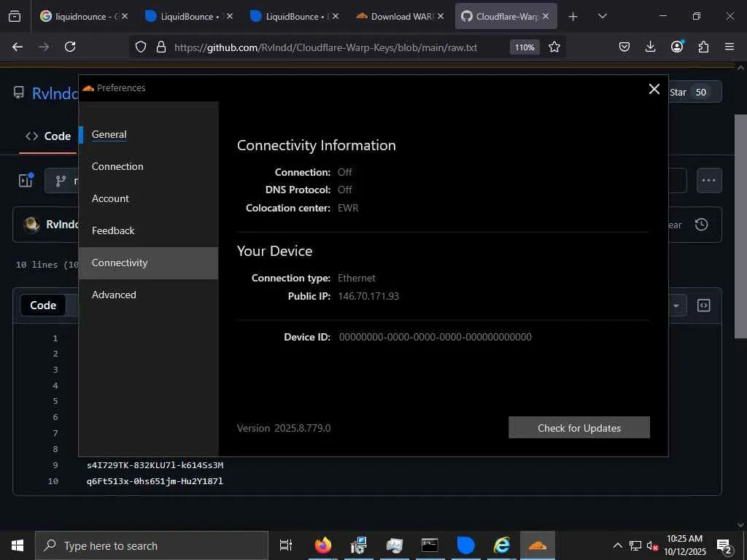The width and height of the screenshot is (747, 560).
Task: Open the command prompt taskbar icon
Action: 430,545
